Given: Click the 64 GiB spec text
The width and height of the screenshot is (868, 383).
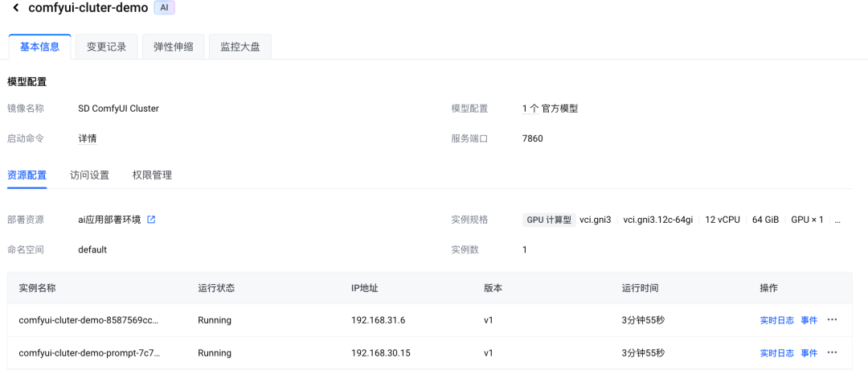Looking at the screenshot, I should coord(766,220).
